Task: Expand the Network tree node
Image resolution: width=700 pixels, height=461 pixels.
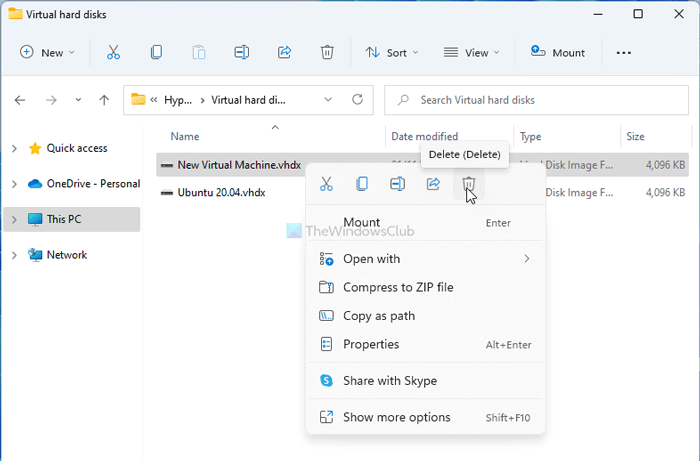Action: 14,255
